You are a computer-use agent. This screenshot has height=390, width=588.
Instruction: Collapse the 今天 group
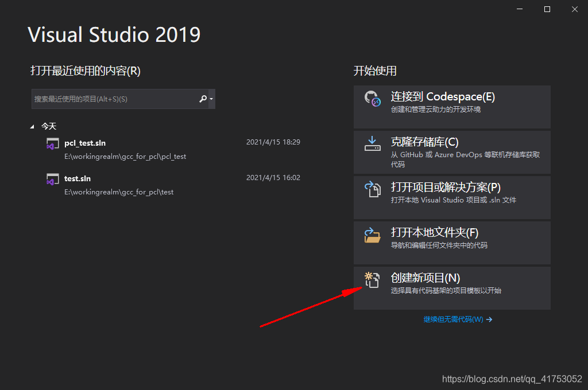pos(32,127)
